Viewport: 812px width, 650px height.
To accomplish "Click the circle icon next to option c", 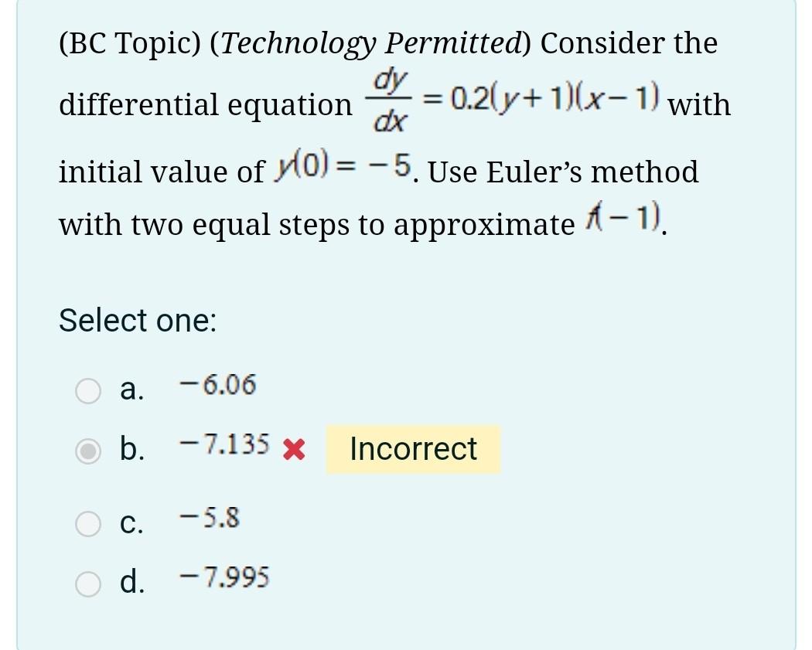I will click(88, 523).
